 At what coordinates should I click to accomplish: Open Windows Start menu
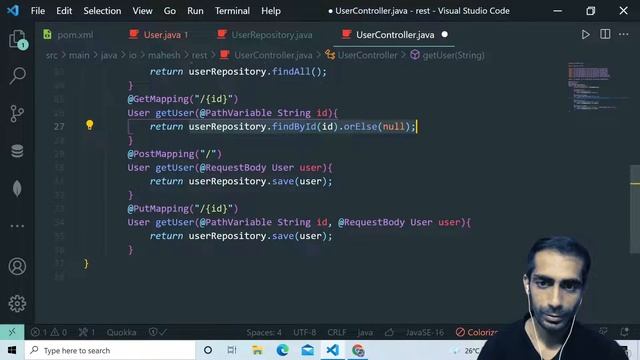pos(12,350)
